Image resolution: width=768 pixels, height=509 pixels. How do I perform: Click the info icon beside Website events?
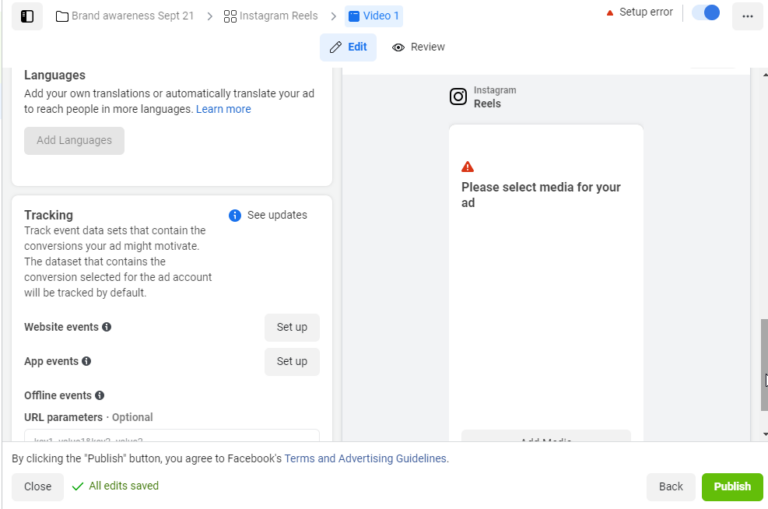click(107, 327)
